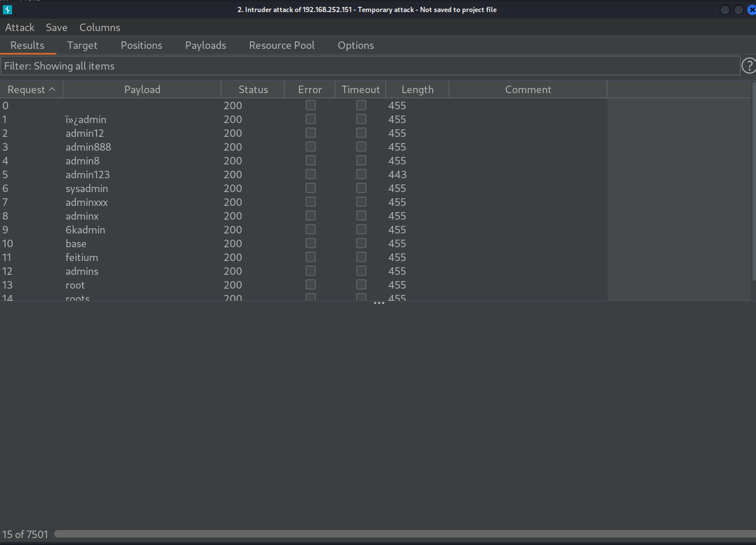Toggle Error checkbox in admin12 row
Screen dimensions: 756x545
pos(311,133)
